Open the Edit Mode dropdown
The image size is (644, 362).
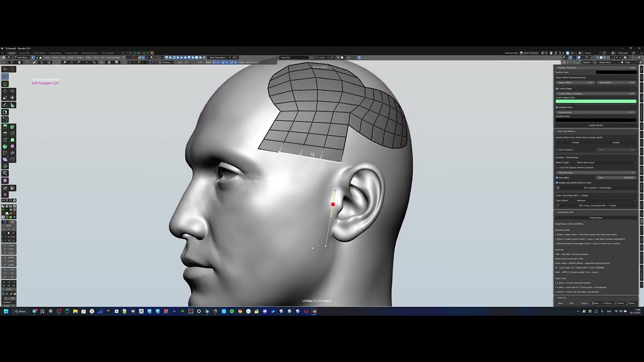click(22, 57)
